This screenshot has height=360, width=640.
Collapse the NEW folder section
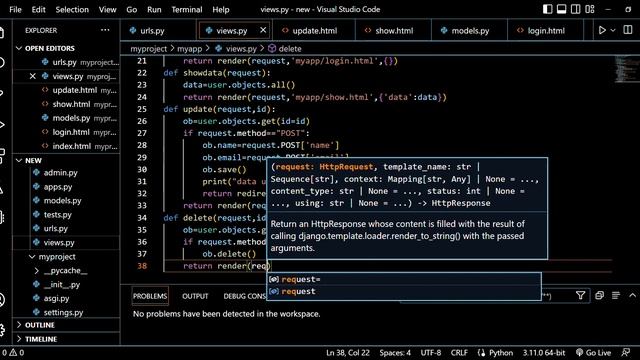click(x=33, y=160)
